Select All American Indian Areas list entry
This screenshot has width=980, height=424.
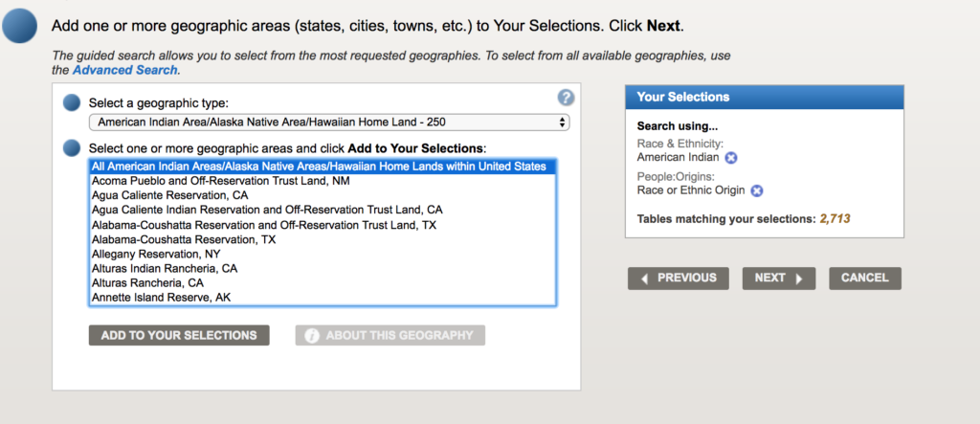[x=323, y=167]
